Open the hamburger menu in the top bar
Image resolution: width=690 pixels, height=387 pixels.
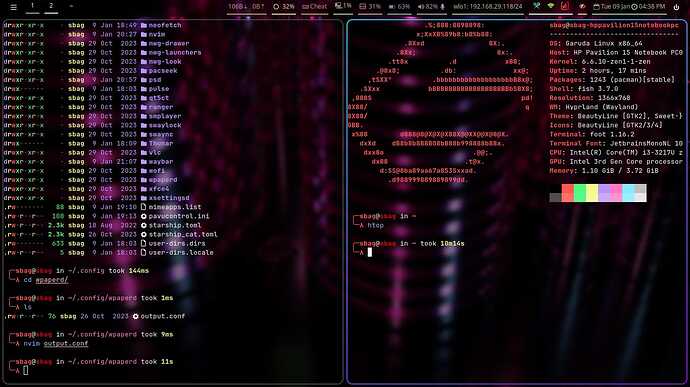pyautogui.click(x=13, y=7)
